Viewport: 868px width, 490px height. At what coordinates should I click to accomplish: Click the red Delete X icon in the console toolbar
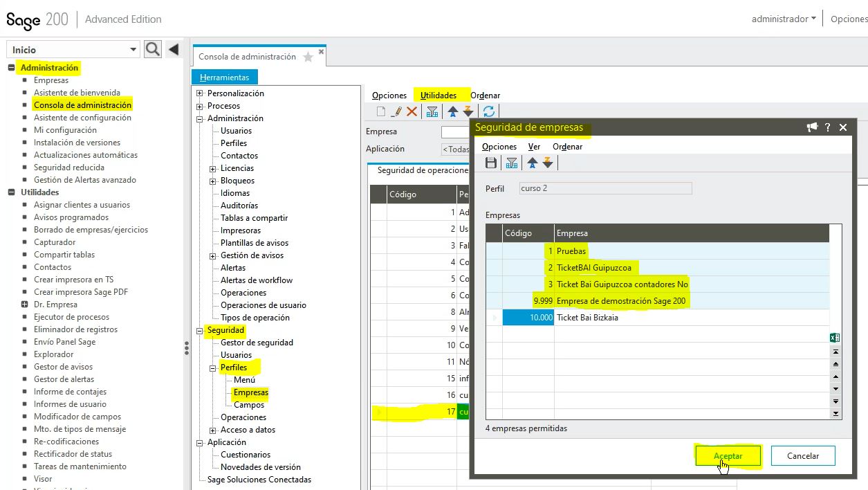tap(412, 111)
